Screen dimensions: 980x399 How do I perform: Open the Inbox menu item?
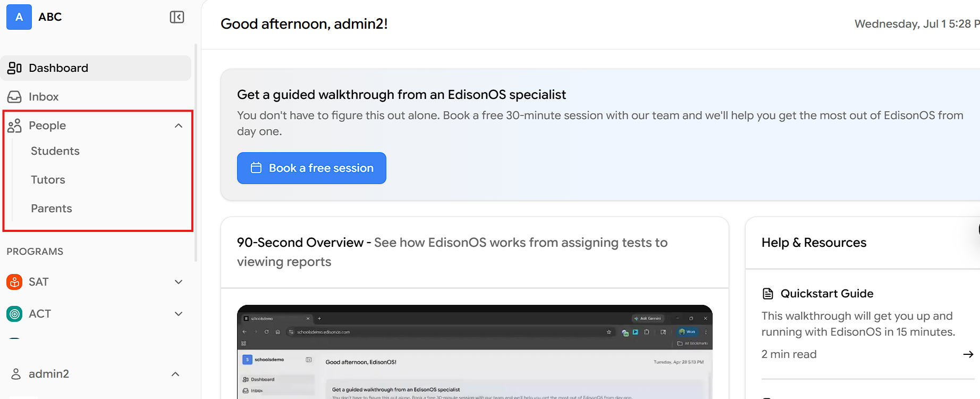[x=96, y=97]
